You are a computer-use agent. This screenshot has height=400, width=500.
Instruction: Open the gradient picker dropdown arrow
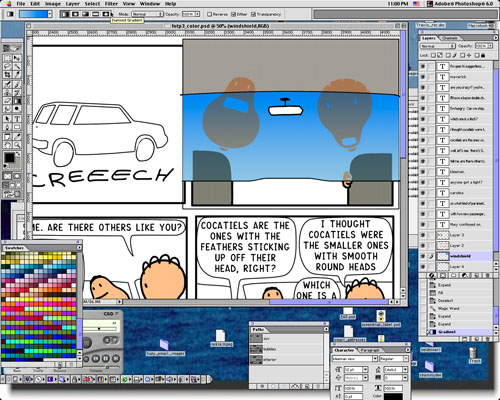[x=50, y=14]
